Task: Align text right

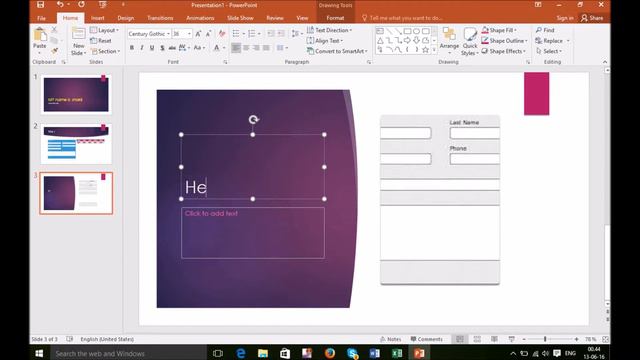Action: pos(256,48)
